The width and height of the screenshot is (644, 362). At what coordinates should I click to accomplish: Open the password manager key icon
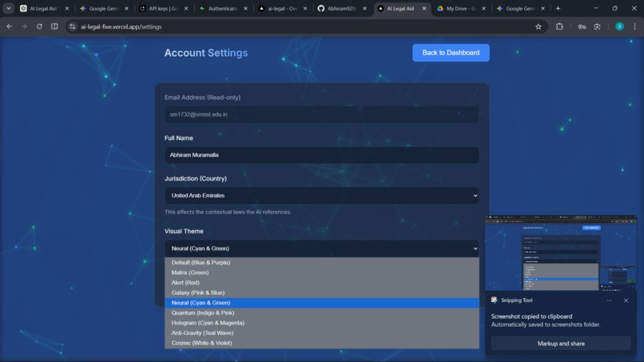[x=582, y=26]
